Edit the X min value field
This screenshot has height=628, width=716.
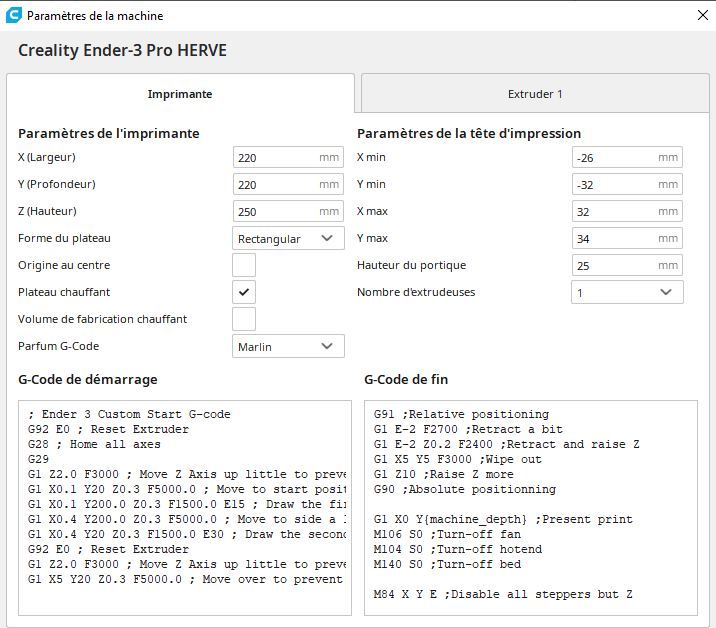click(627, 158)
